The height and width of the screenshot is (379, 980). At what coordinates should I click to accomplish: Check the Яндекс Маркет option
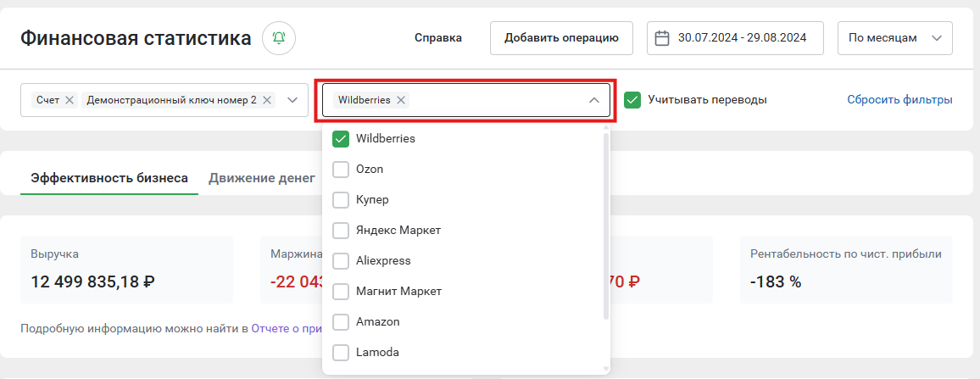tap(341, 231)
